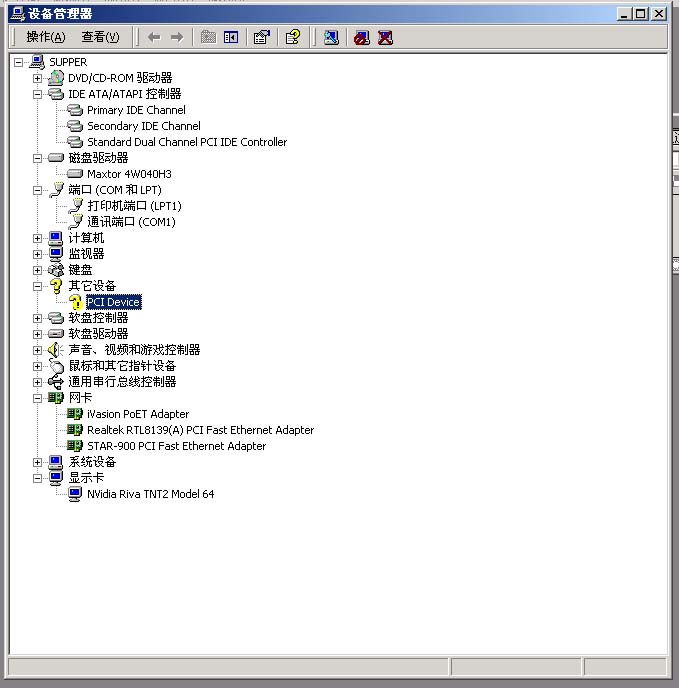The image size is (679, 688).
Task: Click the 键盘 keyboard icon
Action: 56,270
